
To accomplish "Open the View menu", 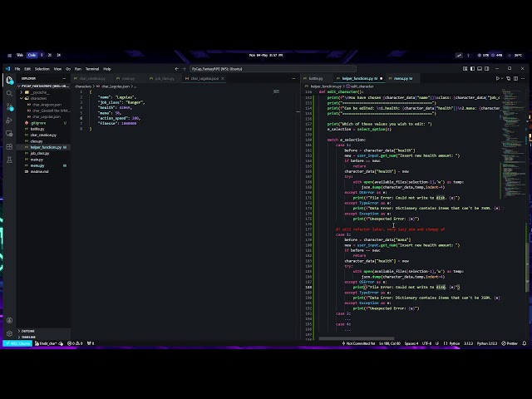I will 57,69.
